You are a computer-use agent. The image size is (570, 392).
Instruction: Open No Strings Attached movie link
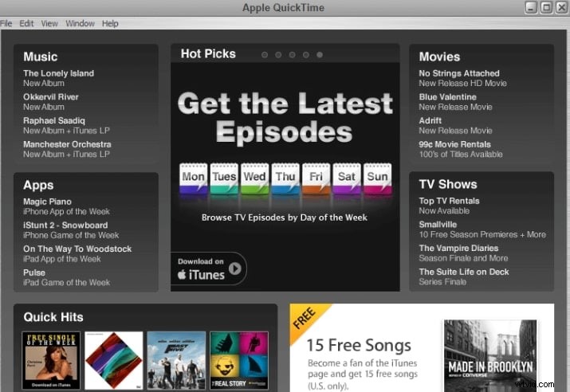tap(462, 78)
